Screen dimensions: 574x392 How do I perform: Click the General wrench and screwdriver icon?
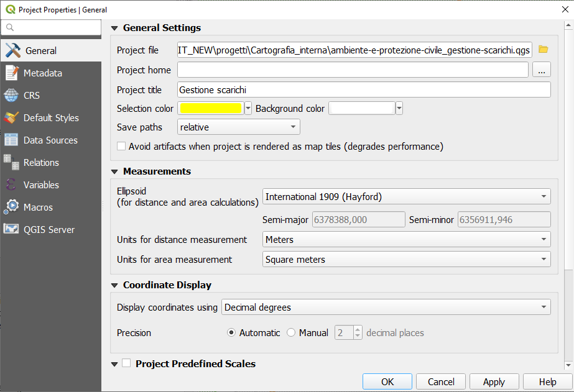[13, 50]
